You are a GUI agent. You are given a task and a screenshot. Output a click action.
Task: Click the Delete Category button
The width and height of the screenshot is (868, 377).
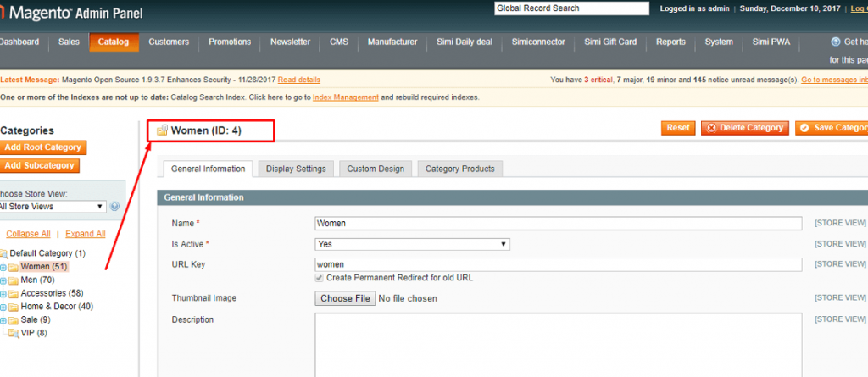tap(745, 128)
